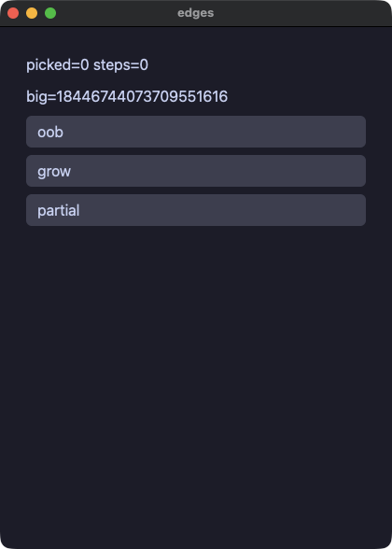Screen dimensions: 392x549
Task: Click the big=18446744073709551616 label
Action: click(x=127, y=97)
